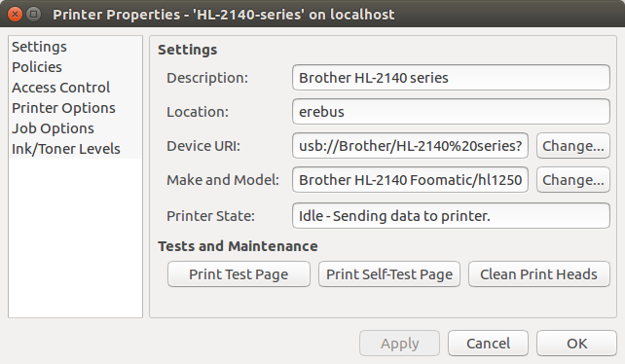Click the grey title bar button next to the close button
This screenshot has width=625, height=364.
click(x=34, y=15)
